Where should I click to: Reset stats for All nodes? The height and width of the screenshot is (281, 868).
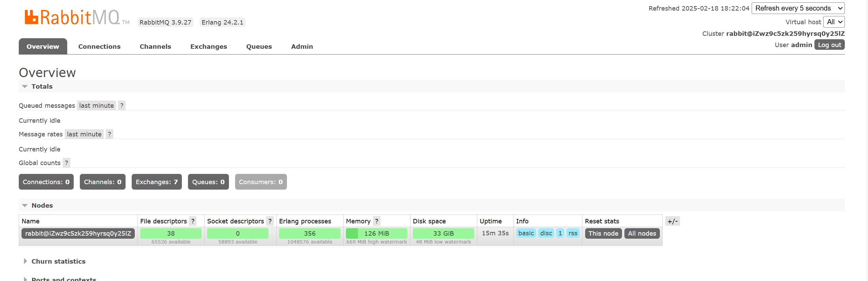coord(642,233)
